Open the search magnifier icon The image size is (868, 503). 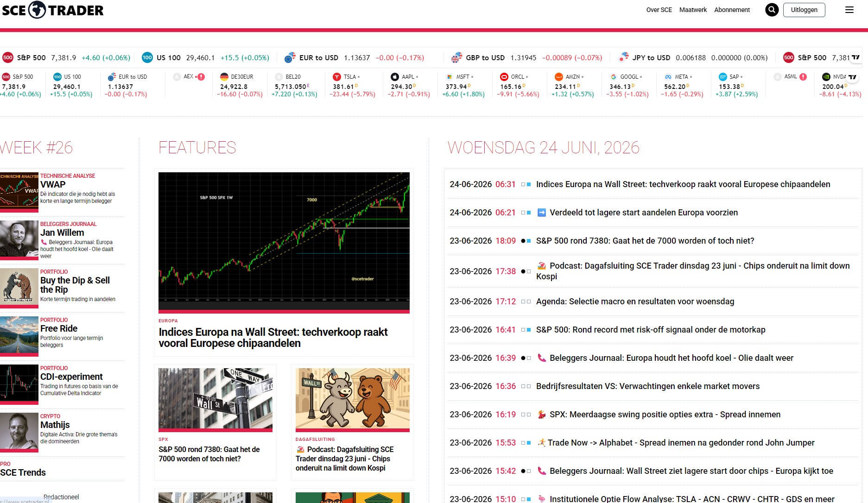[772, 10]
